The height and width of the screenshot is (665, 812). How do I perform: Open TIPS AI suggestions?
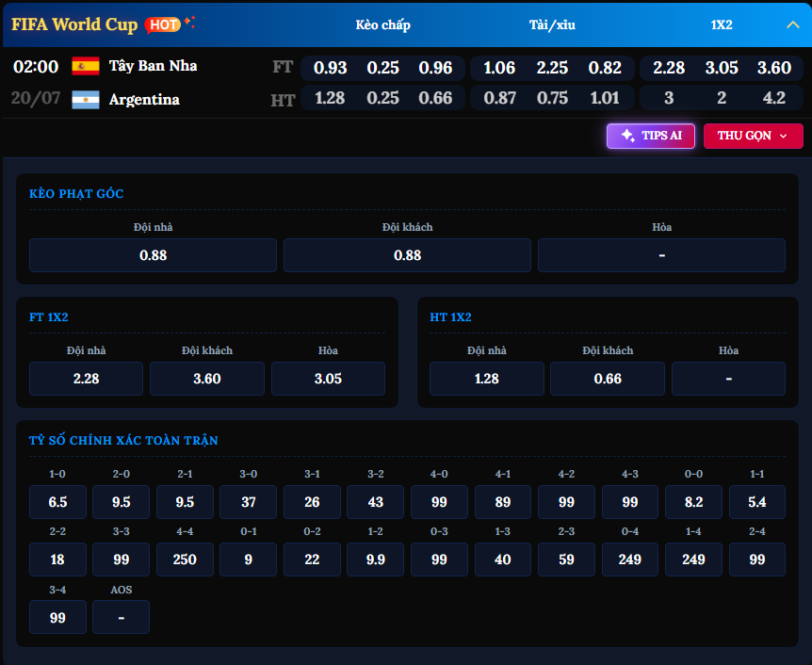[x=650, y=136]
